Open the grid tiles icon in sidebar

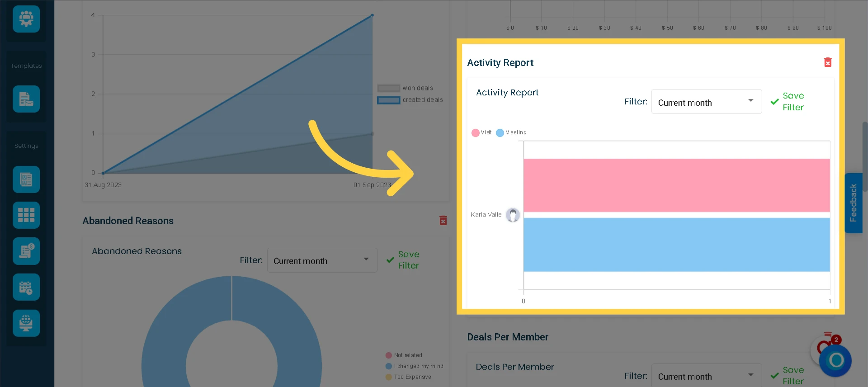tap(26, 215)
